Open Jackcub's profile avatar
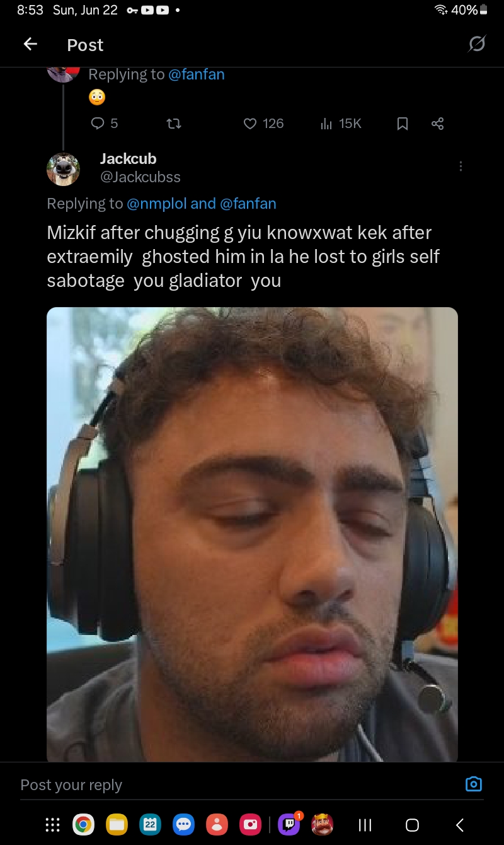The image size is (504, 845). [63, 169]
